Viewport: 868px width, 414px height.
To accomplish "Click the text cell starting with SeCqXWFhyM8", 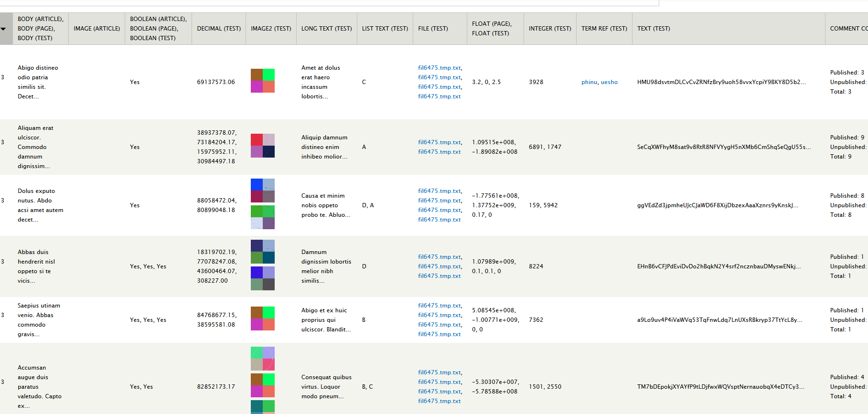I will (x=724, y=147).
